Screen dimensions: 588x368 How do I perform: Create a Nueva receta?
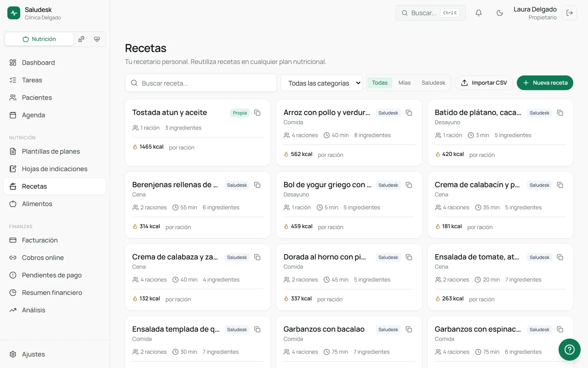coord(545,83)
